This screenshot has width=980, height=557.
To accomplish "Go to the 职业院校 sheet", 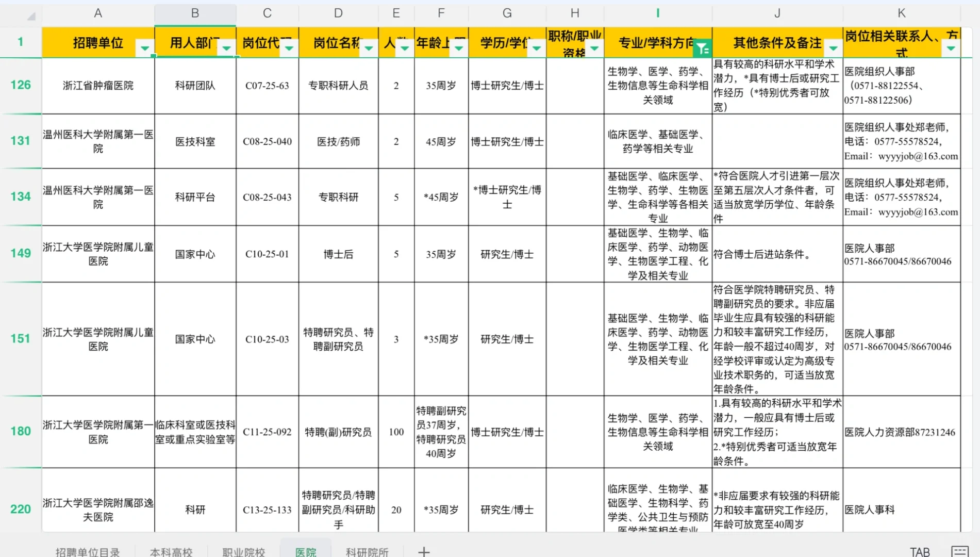I will pyautogui.click(x=244, y=552).
